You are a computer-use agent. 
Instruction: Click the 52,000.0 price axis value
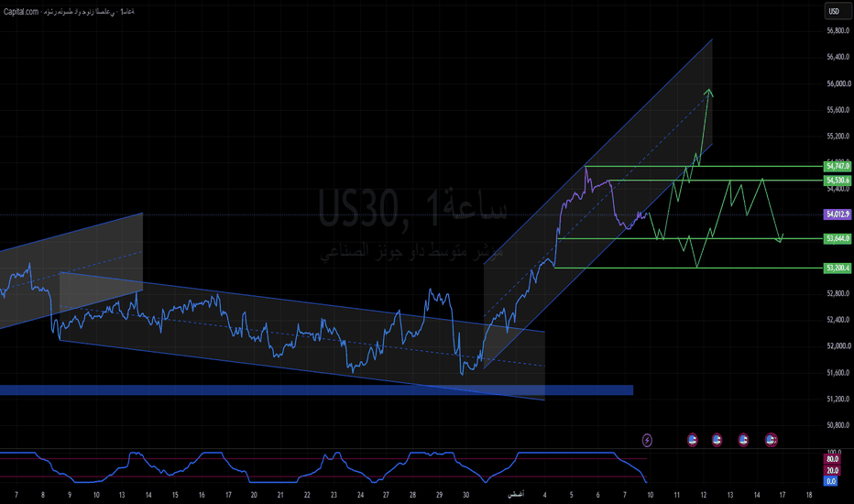(x=838, y=346)
